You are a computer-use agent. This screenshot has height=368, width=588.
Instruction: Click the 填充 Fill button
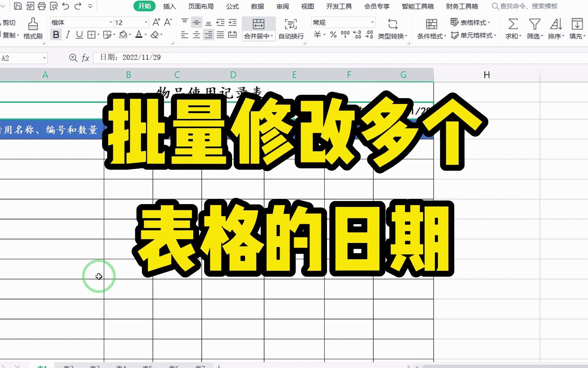(x=577, y=29)
